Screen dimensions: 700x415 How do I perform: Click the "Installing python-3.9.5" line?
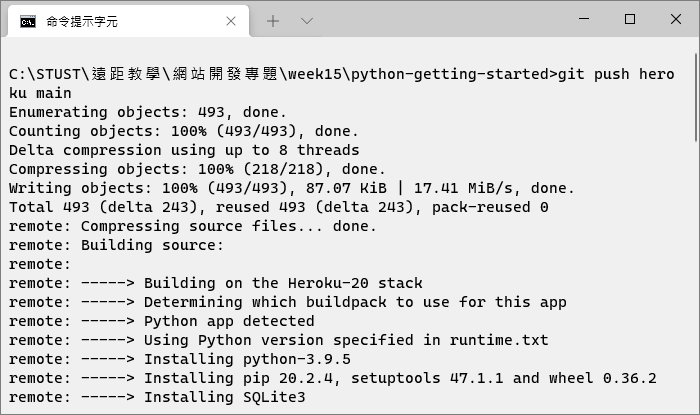(x=247, y=359)
